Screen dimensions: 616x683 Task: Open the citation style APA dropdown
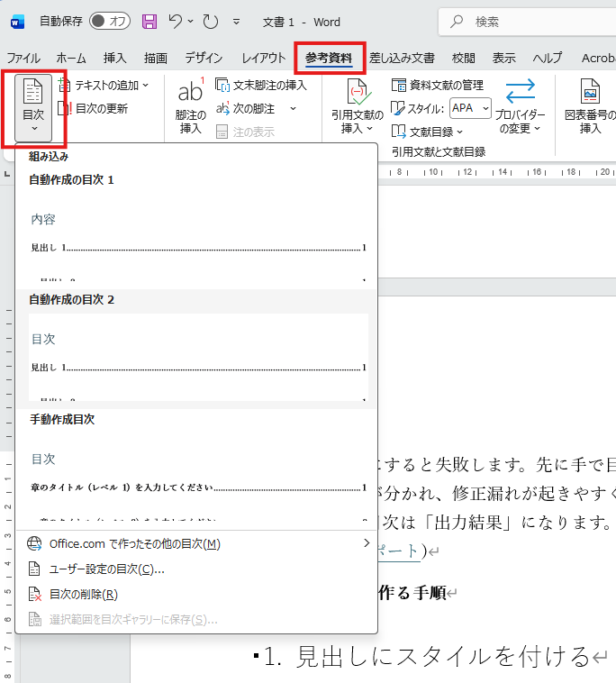coord(471,108)
